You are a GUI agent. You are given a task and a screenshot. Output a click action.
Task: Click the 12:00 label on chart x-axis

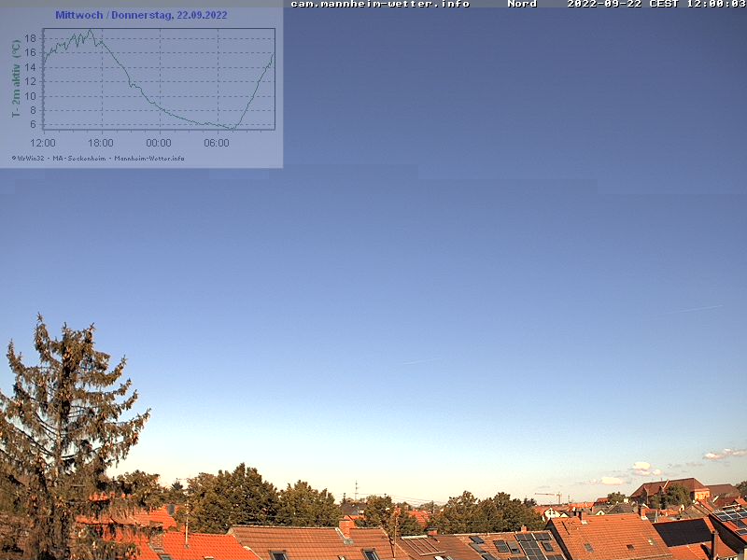[x=43, y=143]
